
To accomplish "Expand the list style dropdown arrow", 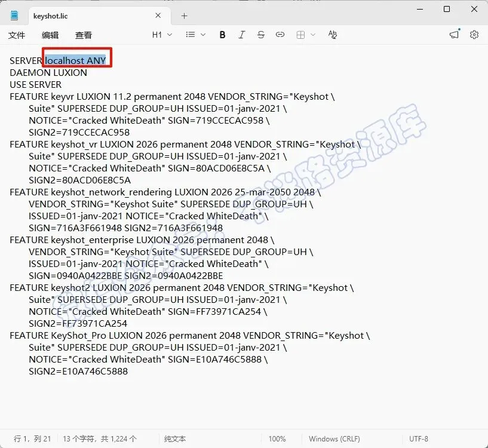I will pos(203,35).
